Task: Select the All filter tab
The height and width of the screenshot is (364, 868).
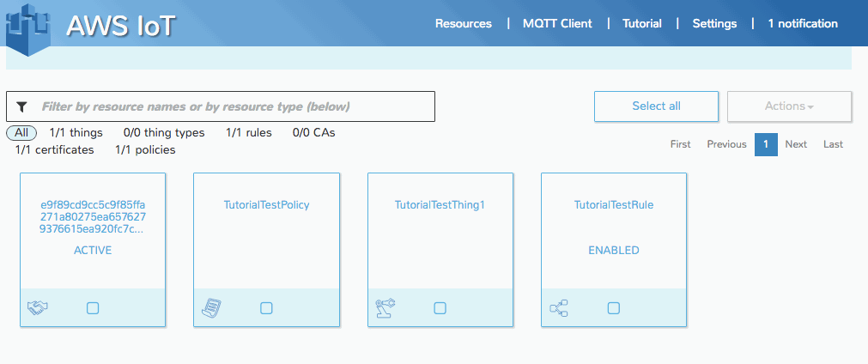Action: pos(21,133)
